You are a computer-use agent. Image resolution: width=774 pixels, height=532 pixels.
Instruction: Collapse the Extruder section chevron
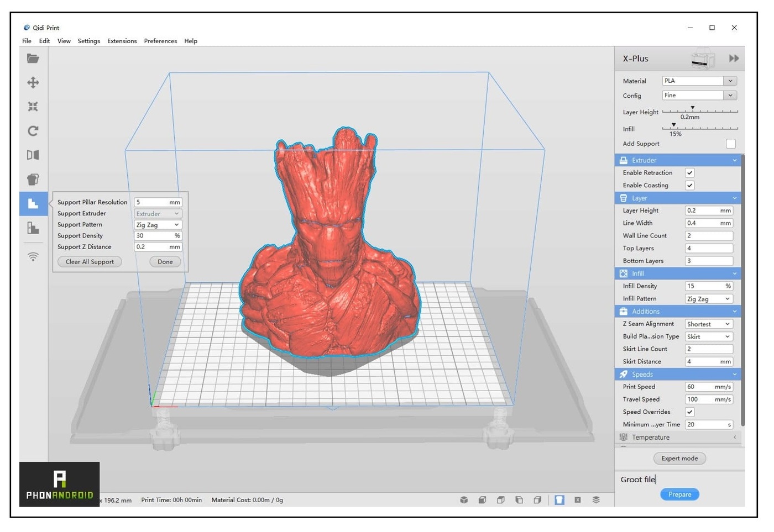click(735, 160)
